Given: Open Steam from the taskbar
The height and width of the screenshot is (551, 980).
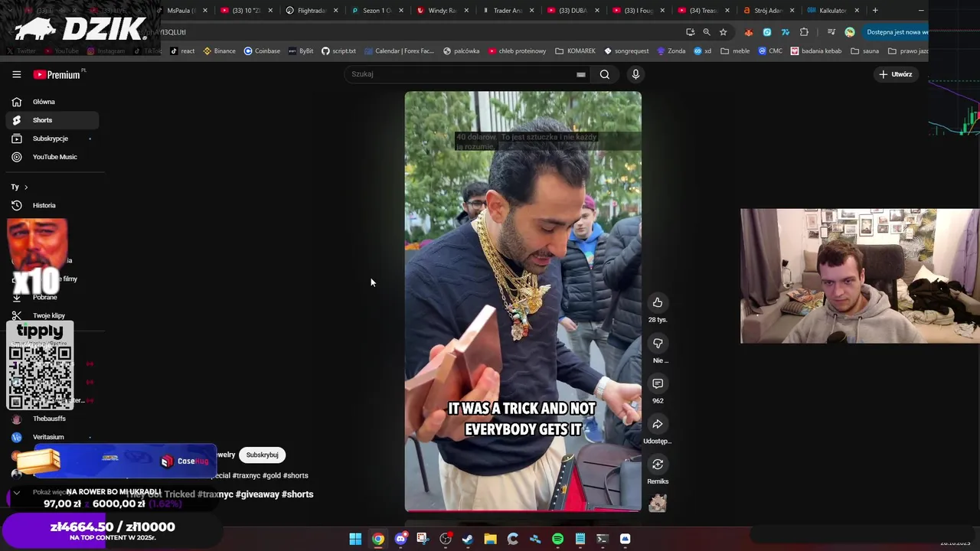Looking at the screenshot, I should pyautogui.click(x=468, y=539).
